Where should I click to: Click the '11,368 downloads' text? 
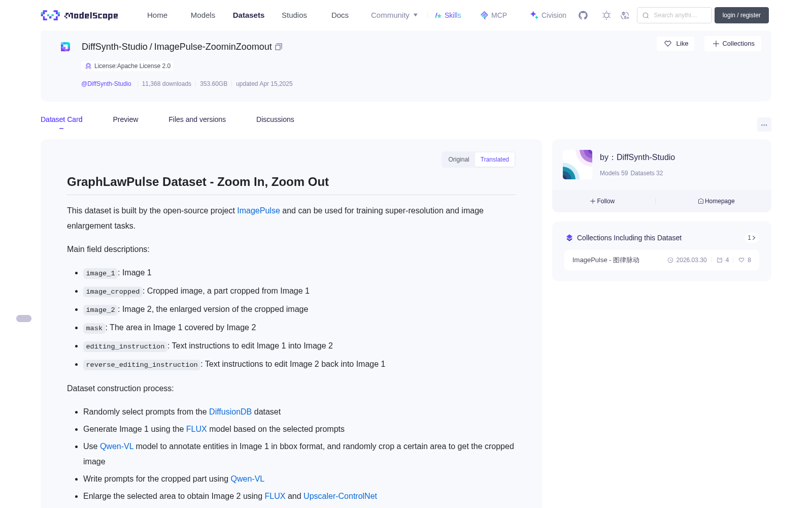[x=166, y=84]
